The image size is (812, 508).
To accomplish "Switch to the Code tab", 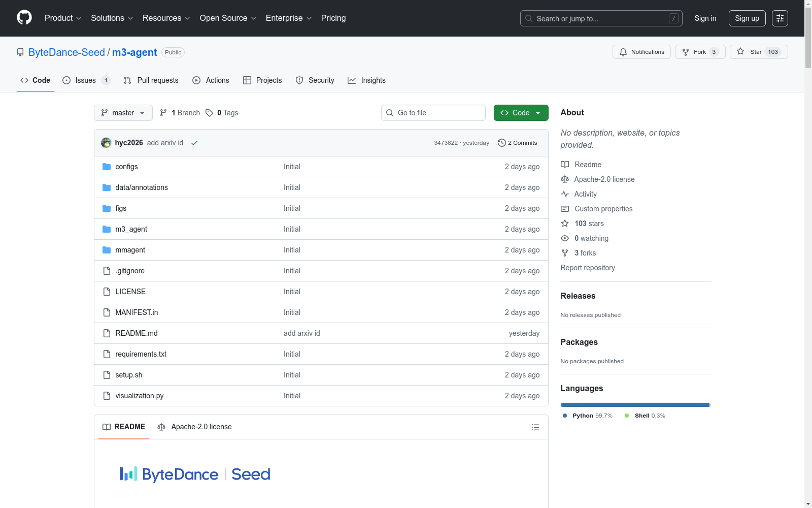I will [x=36, y=80].
